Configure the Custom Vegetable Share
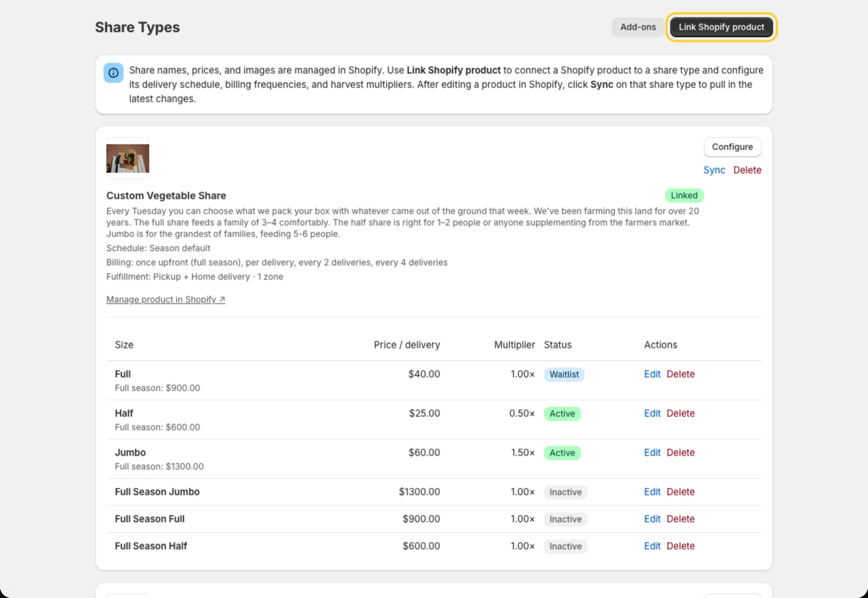The image size is (868, 598). point(732,147)
